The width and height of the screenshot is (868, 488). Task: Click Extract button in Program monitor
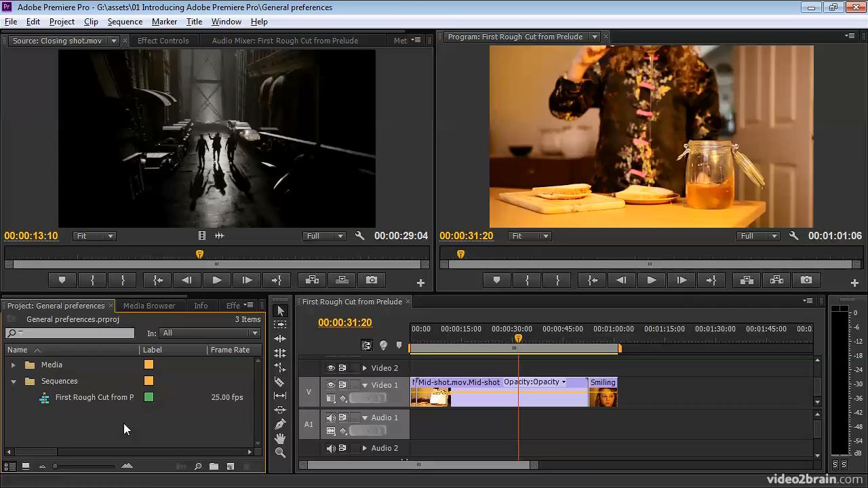pos(776,280)
